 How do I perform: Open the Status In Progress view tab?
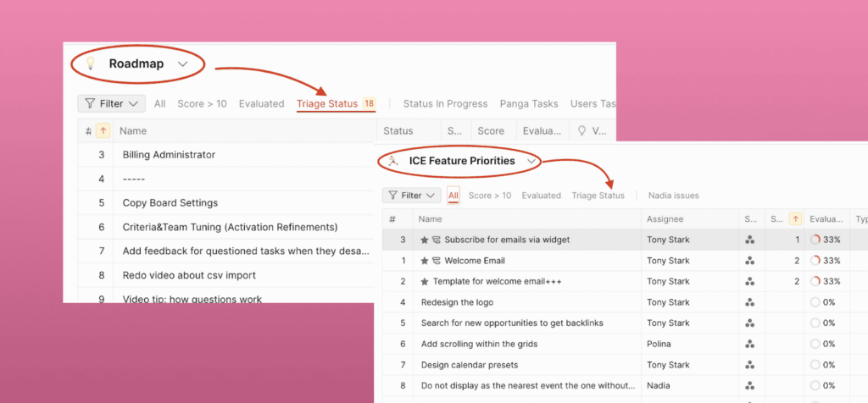tap(445, 103)
